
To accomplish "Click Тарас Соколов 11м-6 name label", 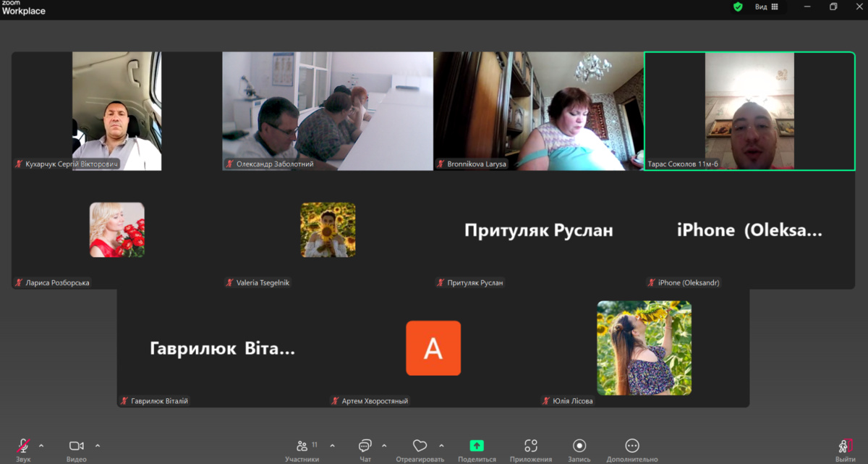I will pyautogui.click(x=683, y=164).
